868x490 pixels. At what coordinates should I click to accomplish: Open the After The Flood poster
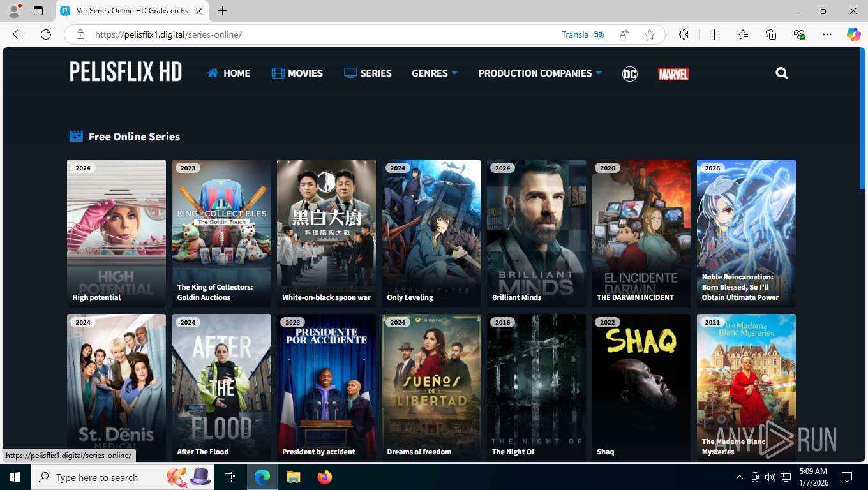pyautogui.click(x=221, y=388)
